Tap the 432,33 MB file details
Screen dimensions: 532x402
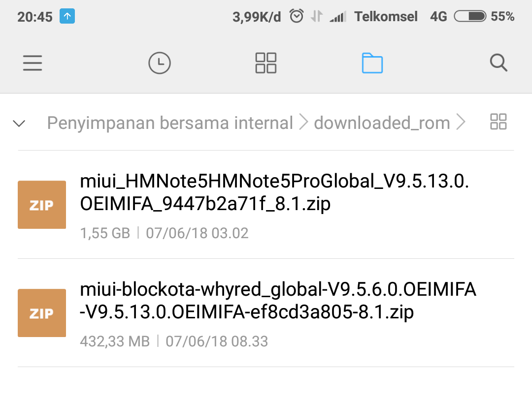[115, 341]
